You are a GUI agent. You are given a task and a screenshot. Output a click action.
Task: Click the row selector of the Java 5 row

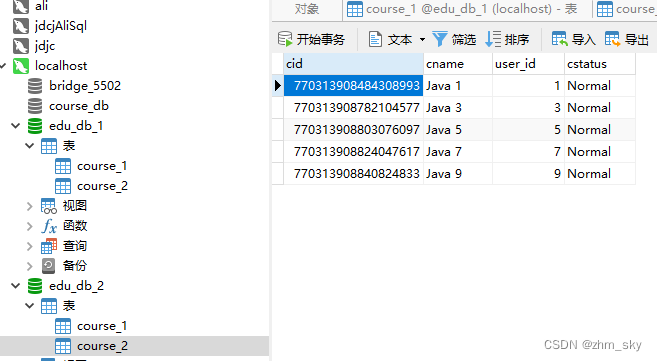coord(278,130)
